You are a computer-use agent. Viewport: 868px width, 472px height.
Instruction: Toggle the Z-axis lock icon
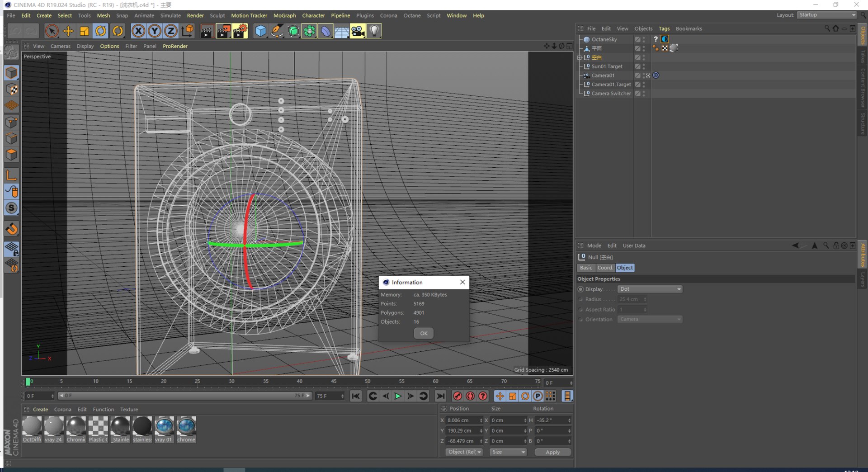tap(170, 31)
